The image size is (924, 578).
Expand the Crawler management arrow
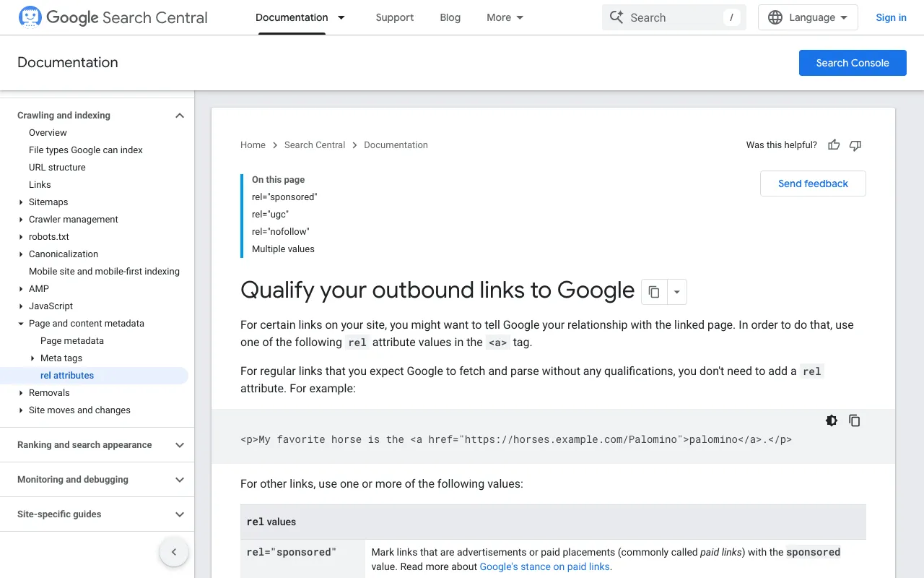(x=21, y=220)
